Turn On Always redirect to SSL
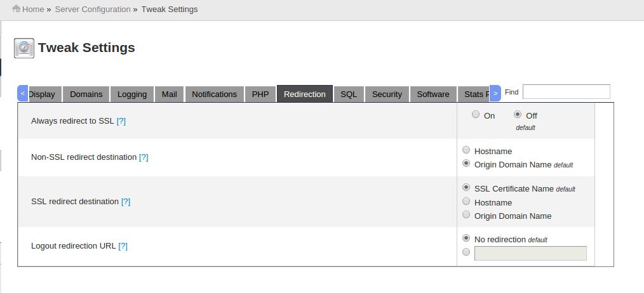This screenshot has height=293, width=644. tap(476, 115)
